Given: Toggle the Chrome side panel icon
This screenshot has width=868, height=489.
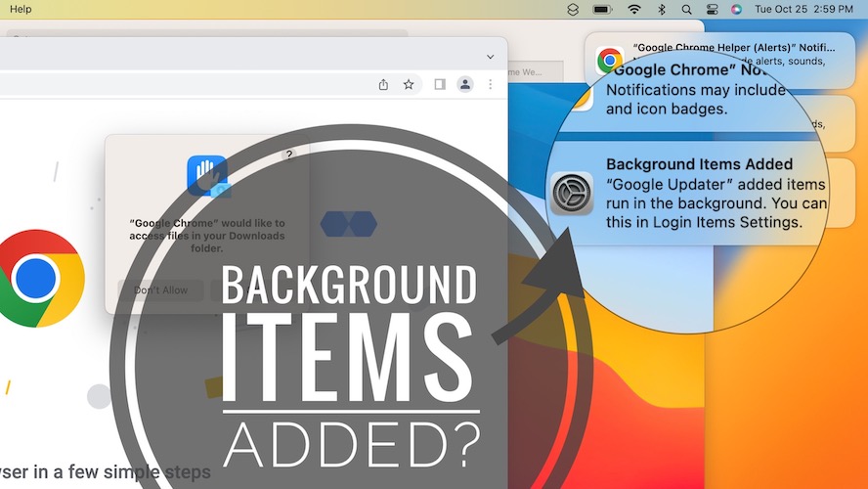Looking at the screenshot, I should point(440,85).
